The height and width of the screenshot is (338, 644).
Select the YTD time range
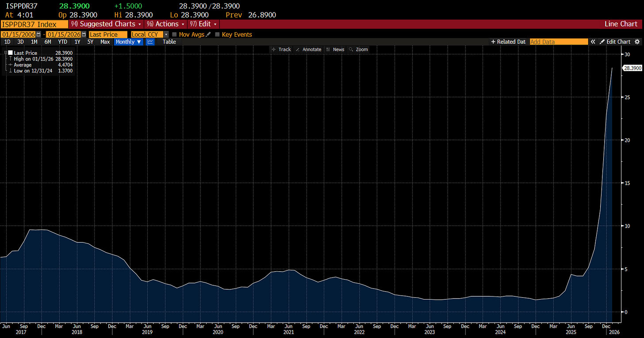tap(63, 42)
